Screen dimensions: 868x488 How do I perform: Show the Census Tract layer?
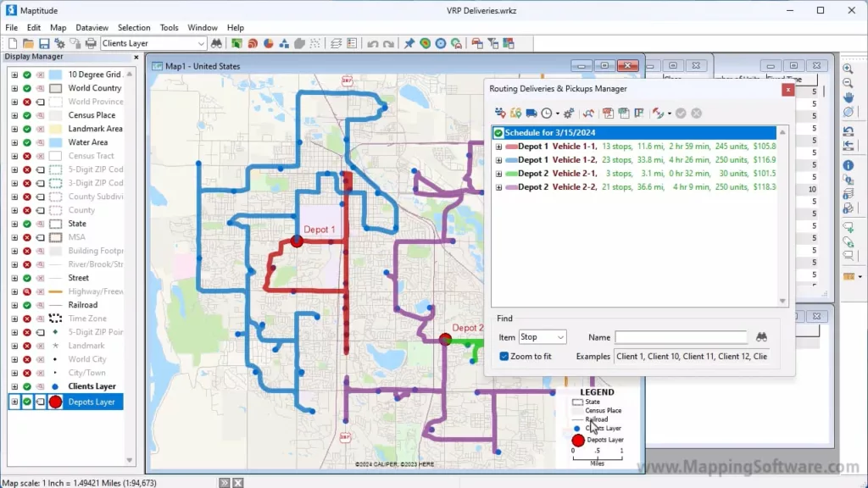point(27,156)
